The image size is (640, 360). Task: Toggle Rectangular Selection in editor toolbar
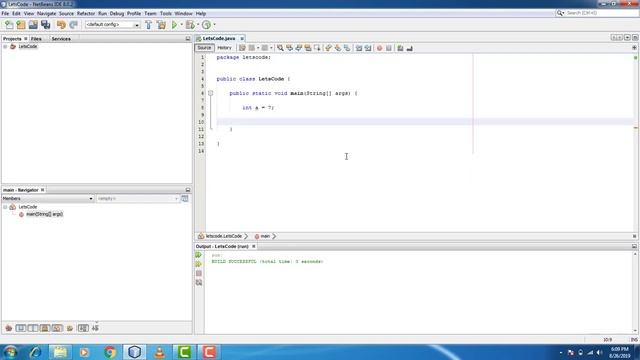[317, 48]
